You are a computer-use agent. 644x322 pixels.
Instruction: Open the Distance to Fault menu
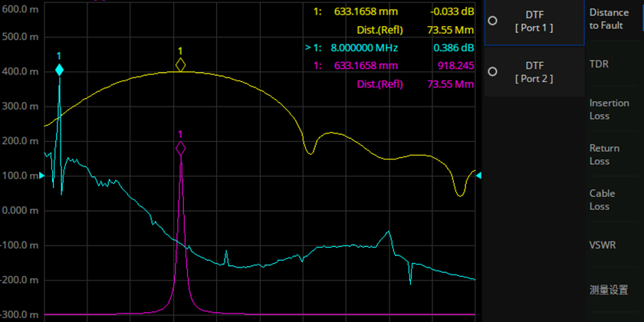coord(609,19)
